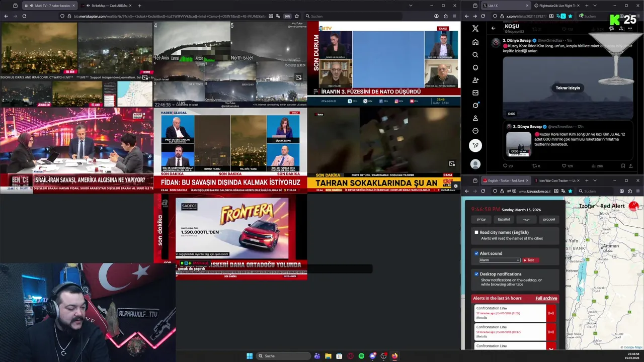Open new tab in Multi TV window

pyautogui.click(x=139, y=6)
